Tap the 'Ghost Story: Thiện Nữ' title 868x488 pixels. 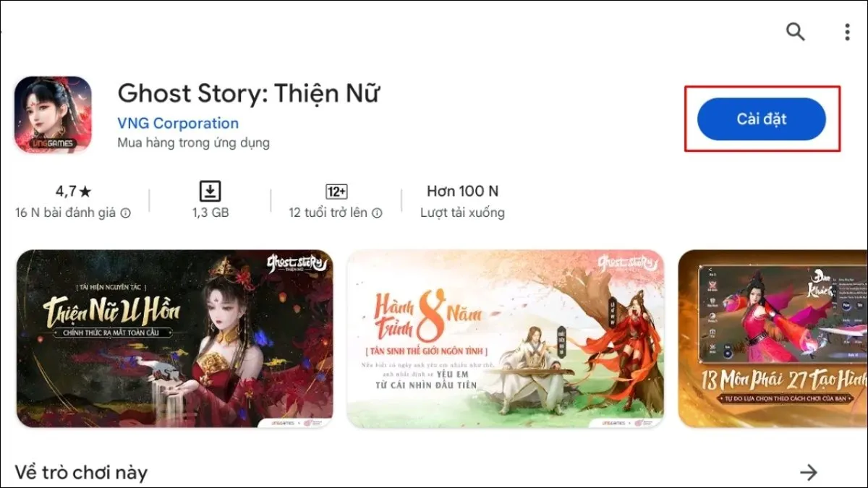coord(249,93)
